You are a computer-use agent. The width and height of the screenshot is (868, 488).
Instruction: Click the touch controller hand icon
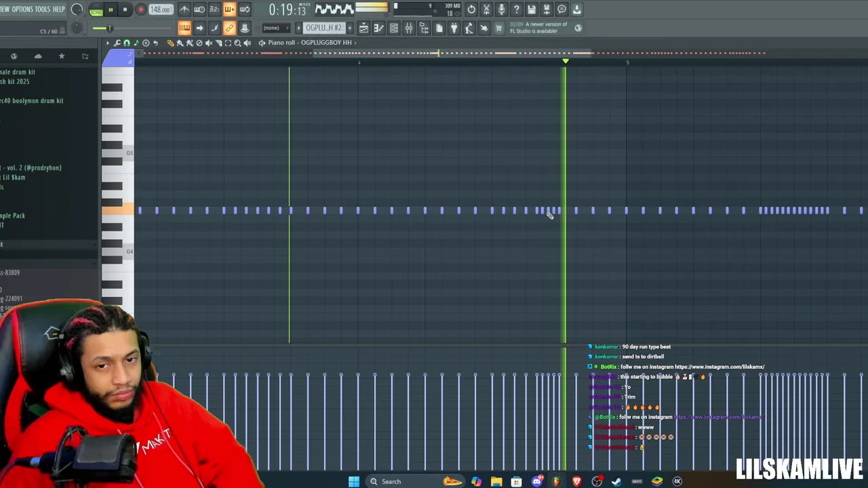click(484, 28)
